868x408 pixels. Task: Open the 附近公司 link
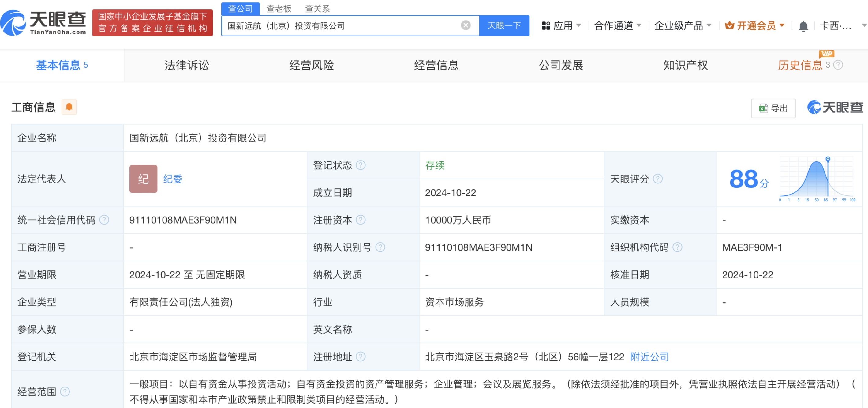pyautogui.click(x=649, y=357)
